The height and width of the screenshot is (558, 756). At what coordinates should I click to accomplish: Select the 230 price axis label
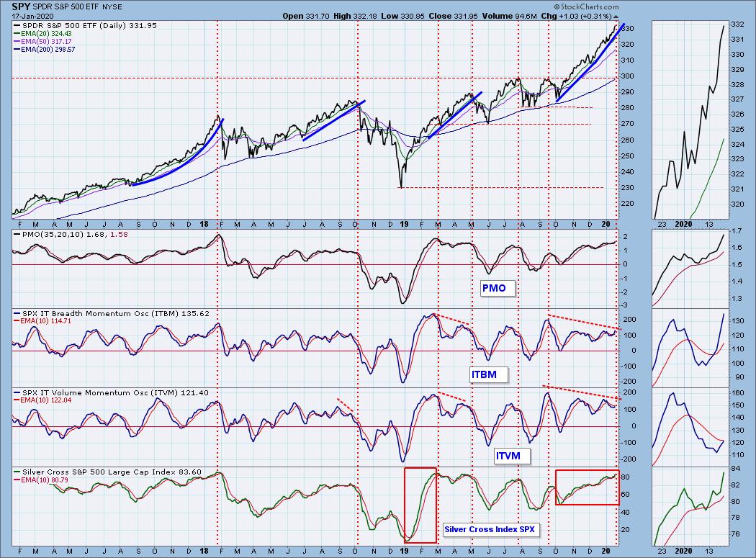(627, 188)
